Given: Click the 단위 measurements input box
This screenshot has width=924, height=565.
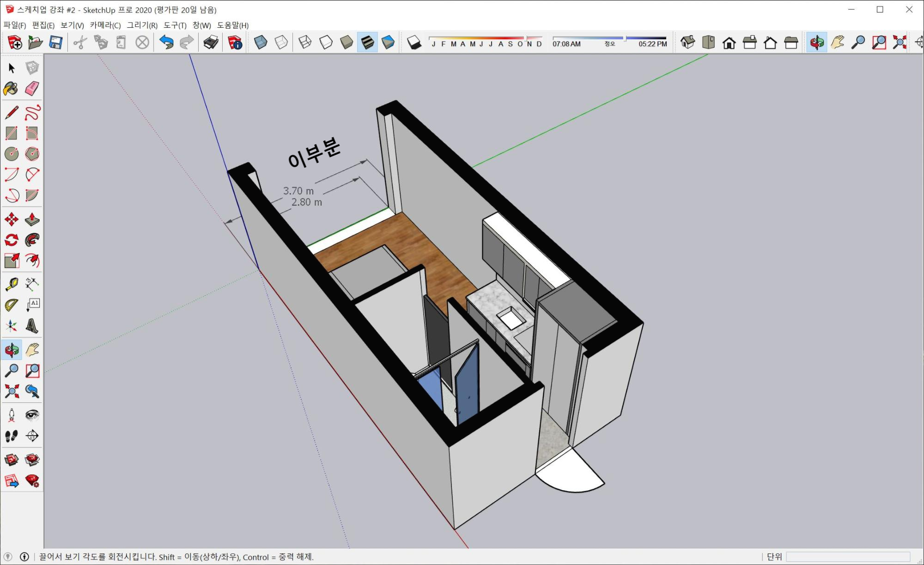Looking at the screenshot, I should (848, 557).
